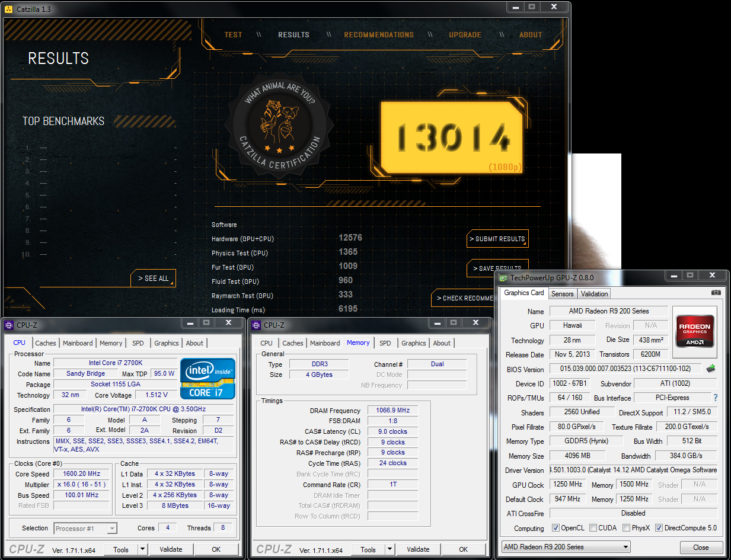
Task: Open Graphics tab in left CPU-Z window
Action: 167,343
